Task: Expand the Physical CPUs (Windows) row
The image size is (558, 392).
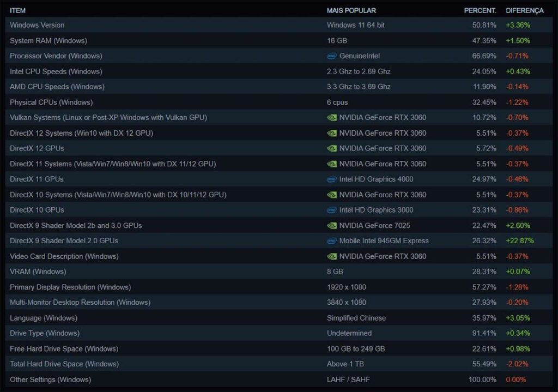Action: (278, 102)
